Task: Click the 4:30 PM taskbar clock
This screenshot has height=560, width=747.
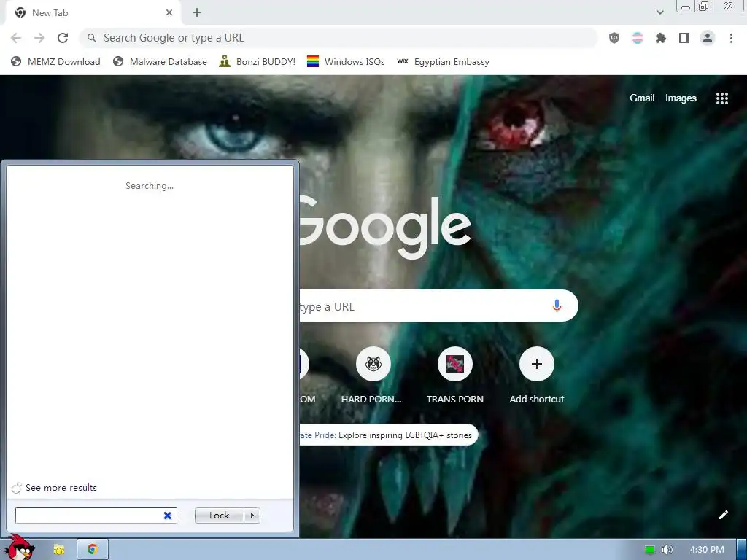Action: pyautogui.click(x=707, y=550)
